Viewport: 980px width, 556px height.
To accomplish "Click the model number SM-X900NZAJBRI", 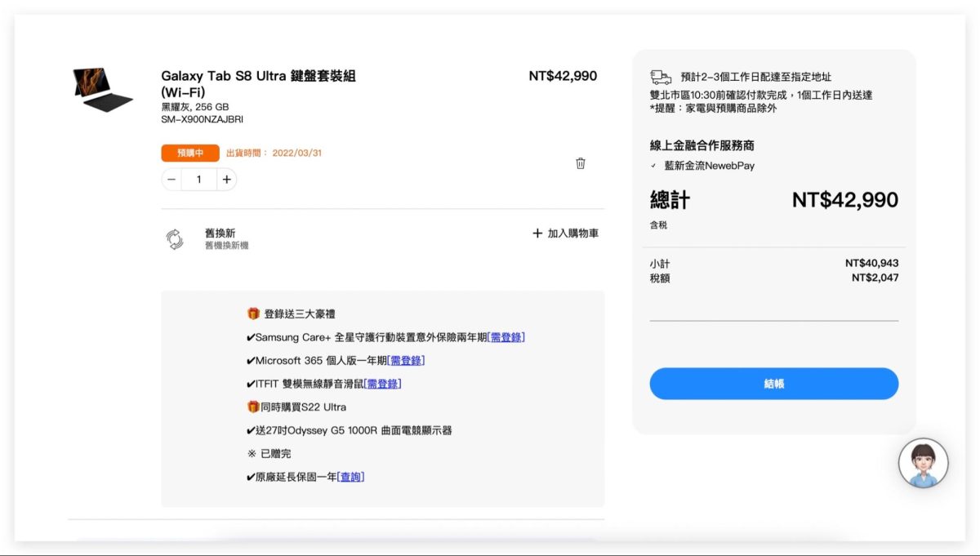I will tap(202, 119).
